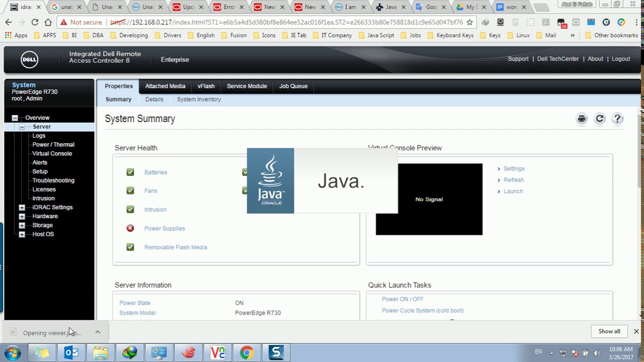Open the Power Supplies health link
The width and height of the screenshot is (644, 362).
coord(165,228)
